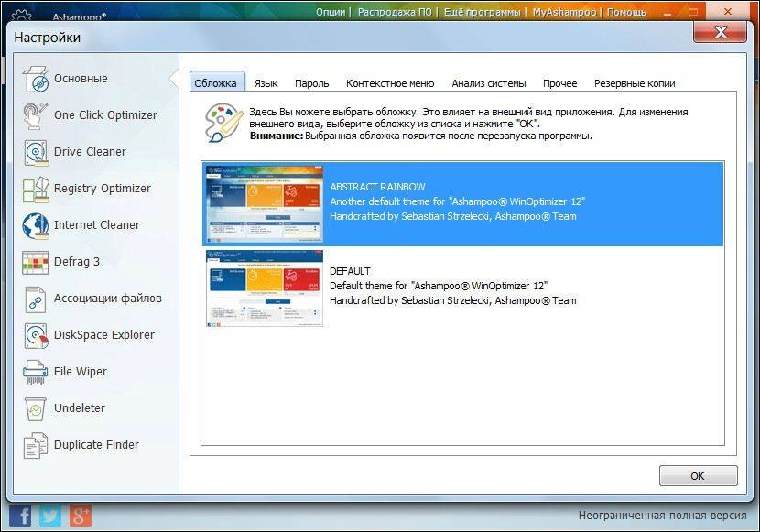760x532 pixels.
Task: Select the Defrag 3 label
Action: [x=77, y=262]
